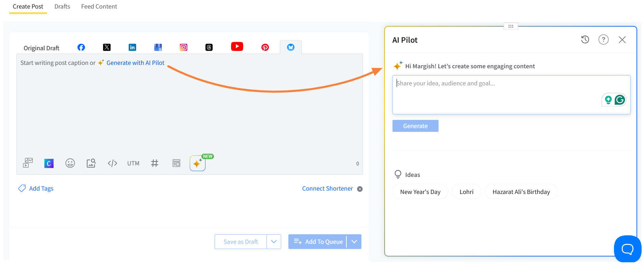This screenshot has height=264, width=644.
Task: Expand the Save as Draft dropdown arrow
Action: click(x=274, y=242)
